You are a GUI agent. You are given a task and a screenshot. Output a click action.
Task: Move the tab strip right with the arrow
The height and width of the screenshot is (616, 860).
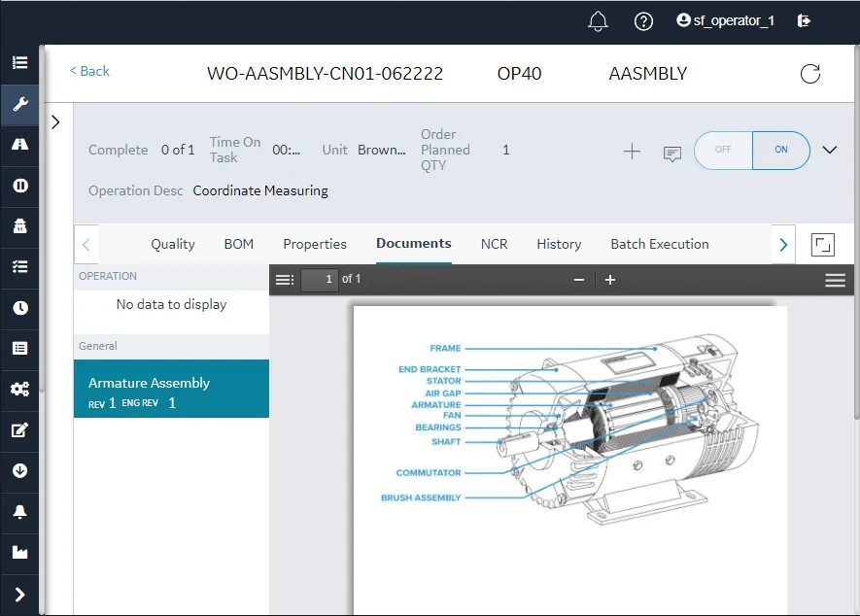point(783,245)
